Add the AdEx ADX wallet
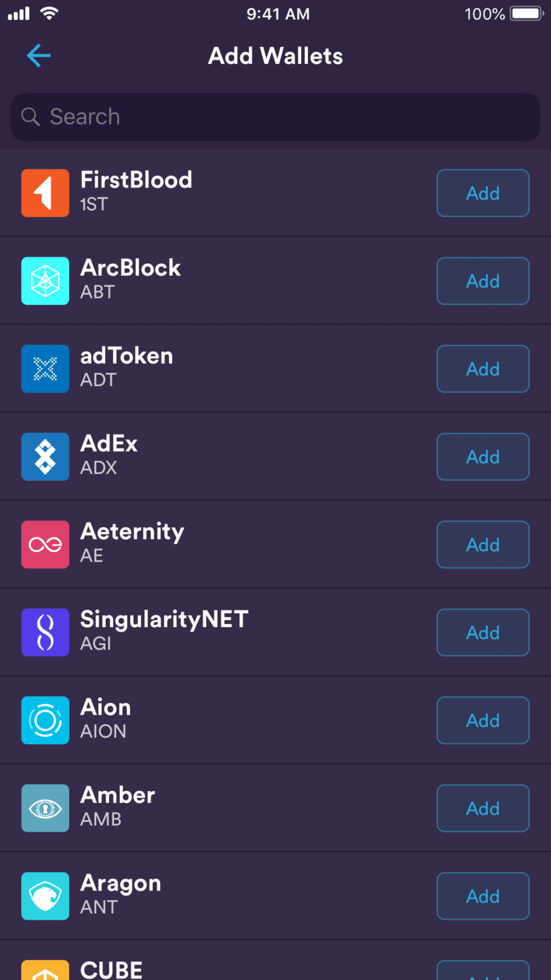The height and width of the screenshot is (980, 551). click(x=483, y=457)
